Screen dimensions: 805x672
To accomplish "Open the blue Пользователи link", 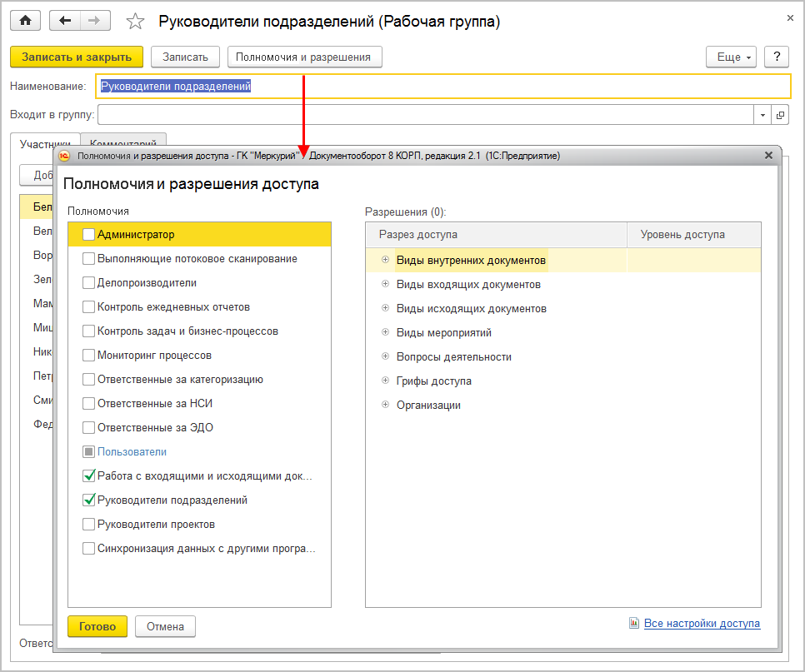I will [132, 451].
